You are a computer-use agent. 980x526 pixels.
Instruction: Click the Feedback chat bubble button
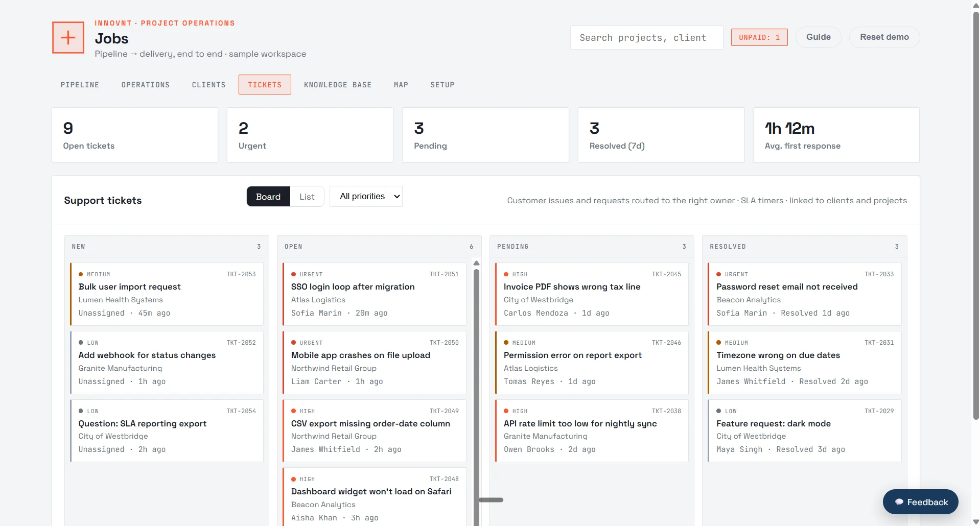(920, 502)
